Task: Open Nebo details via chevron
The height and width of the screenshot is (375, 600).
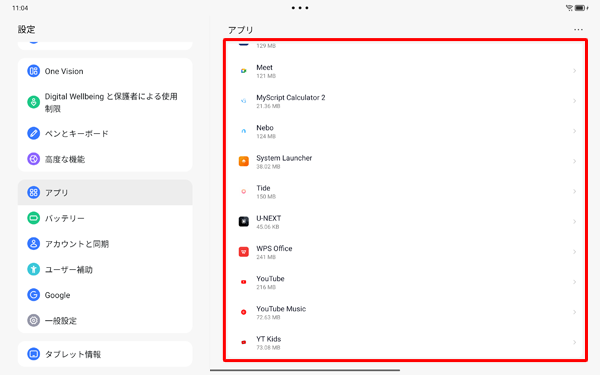Action: (x=574, y=131)
